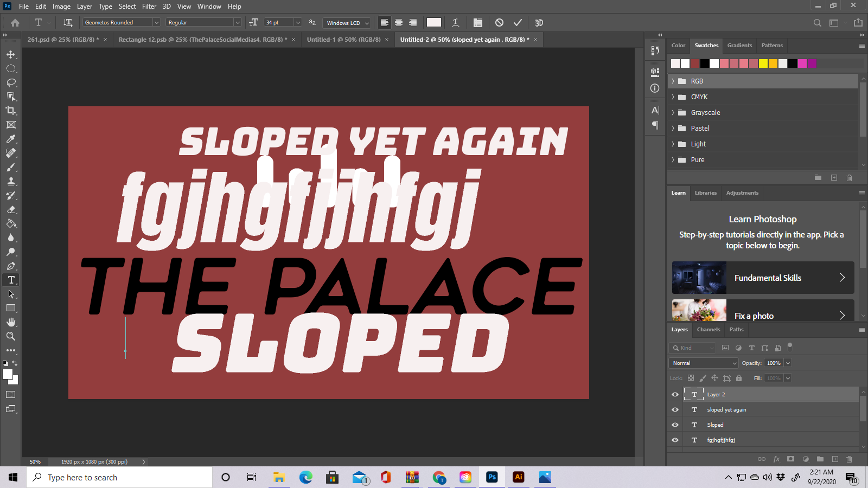This screenshot has width=868, height=488.
Task: Open the font family dropdown
Action: pos(156,22)
